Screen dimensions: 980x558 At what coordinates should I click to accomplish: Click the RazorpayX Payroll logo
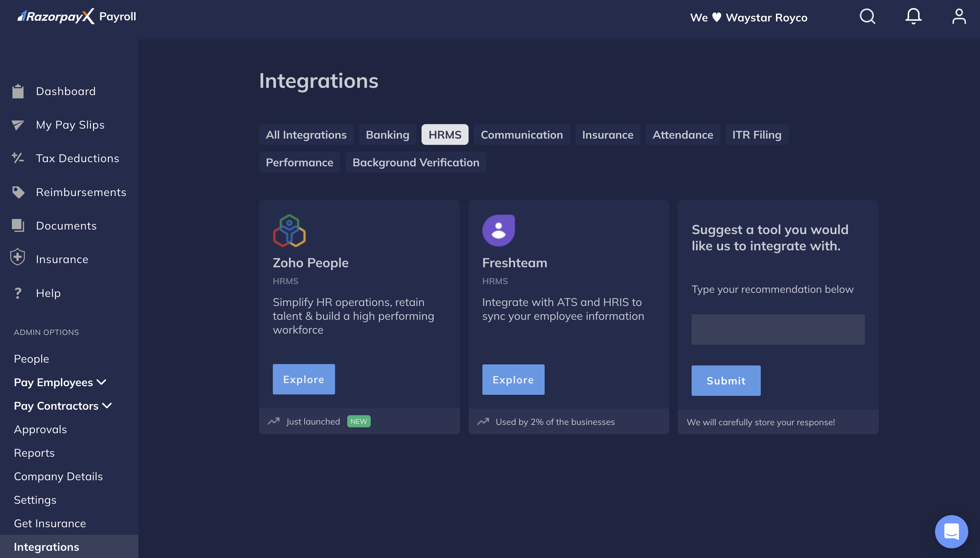tap(77, 17)
